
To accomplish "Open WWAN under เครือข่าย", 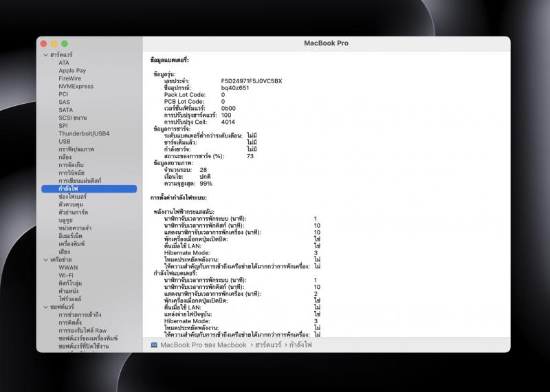I will pyautogui.click(x=68, y=268).
